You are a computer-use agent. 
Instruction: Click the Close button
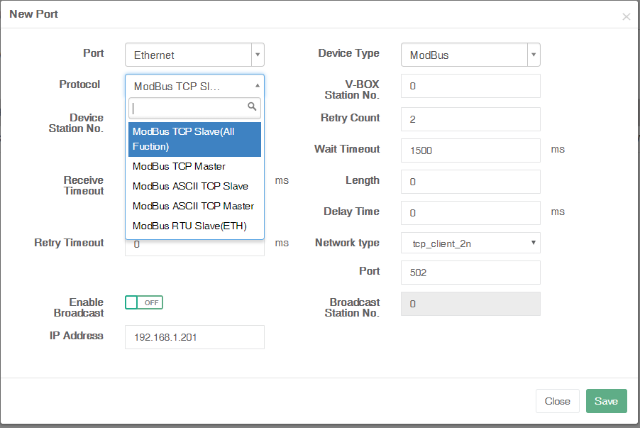click(557, 401)
